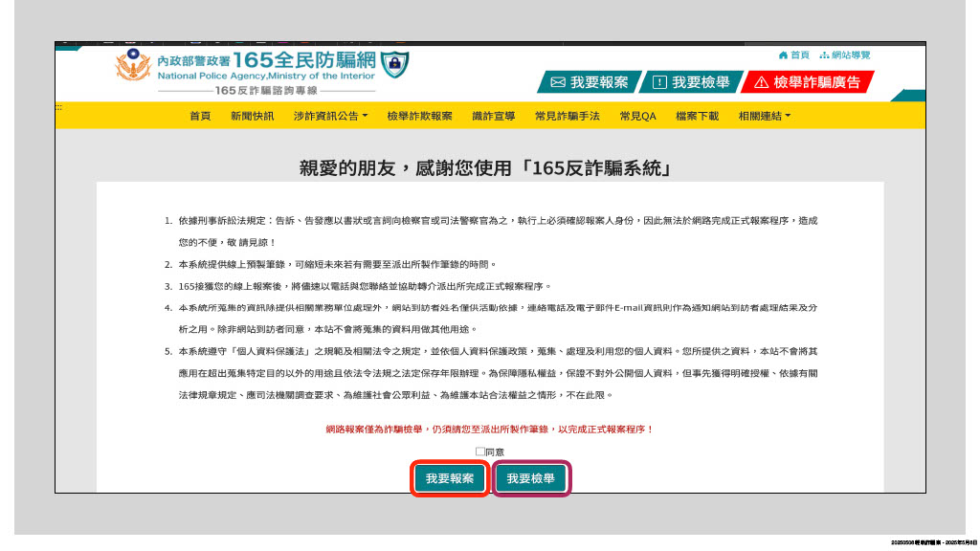The width and height of the screenshot is (980, 551).
Task: Expand the 相關連結 dropdown menu
Action: coord(764,116)
